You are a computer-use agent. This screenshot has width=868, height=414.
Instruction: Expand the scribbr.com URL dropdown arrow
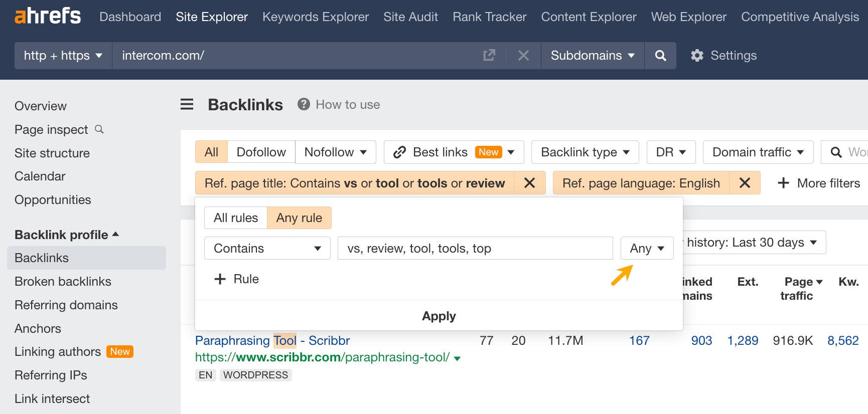tap(457, 358)
